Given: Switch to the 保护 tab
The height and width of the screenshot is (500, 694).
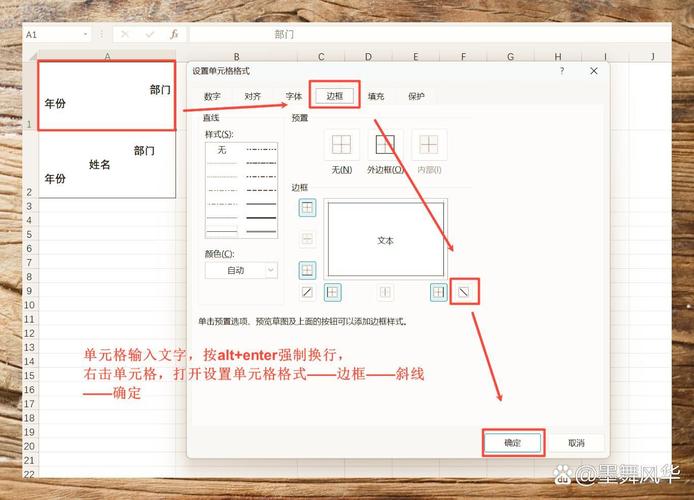Looking at the screenshot, I should (416, 96).
